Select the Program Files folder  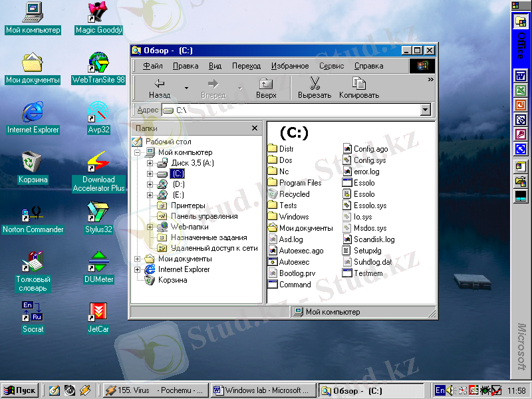300,183
